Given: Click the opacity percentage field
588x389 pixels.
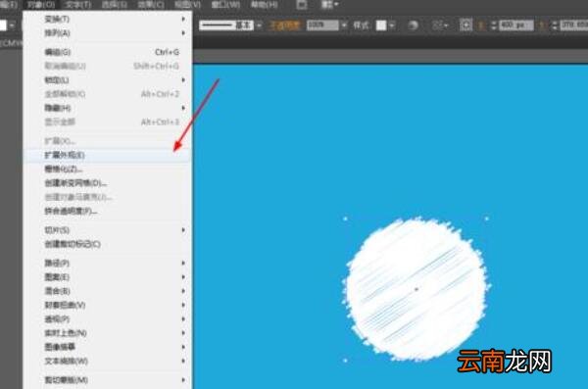Looking at the screenshot, I should pyautogui.click(x=322, y=25).
